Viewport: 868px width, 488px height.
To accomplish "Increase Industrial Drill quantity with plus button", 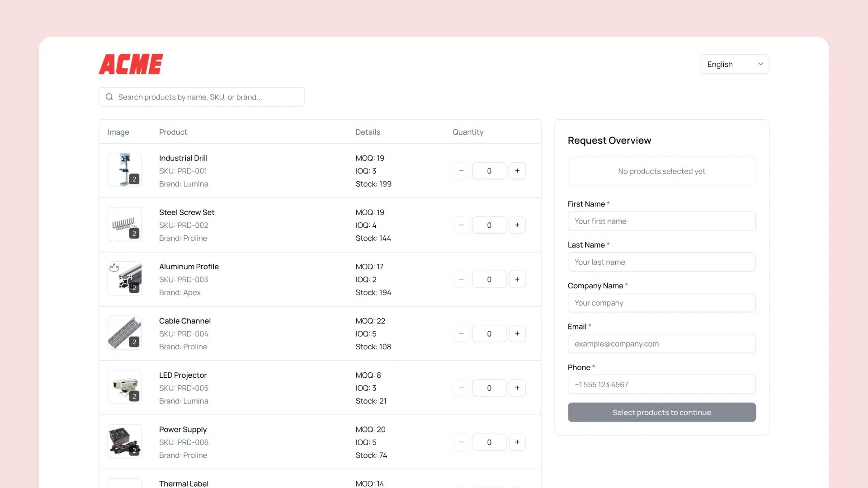I will click(517, 171).
